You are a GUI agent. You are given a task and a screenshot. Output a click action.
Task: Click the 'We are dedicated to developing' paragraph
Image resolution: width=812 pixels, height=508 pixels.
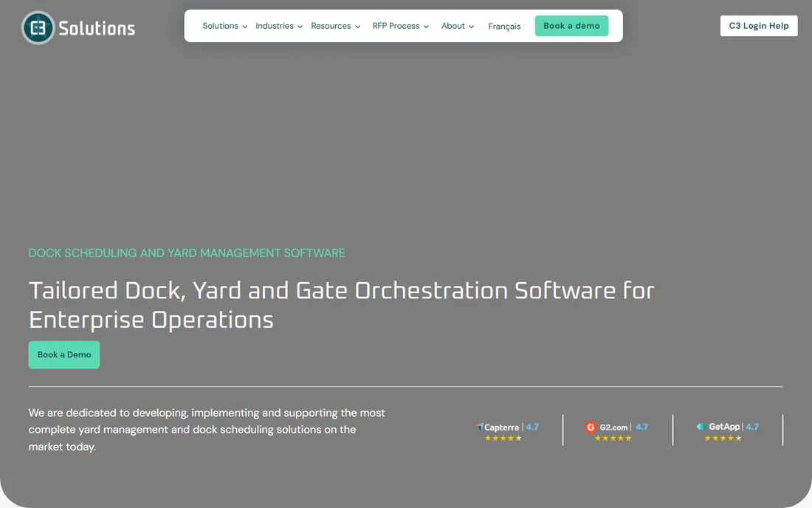[207, 430]
